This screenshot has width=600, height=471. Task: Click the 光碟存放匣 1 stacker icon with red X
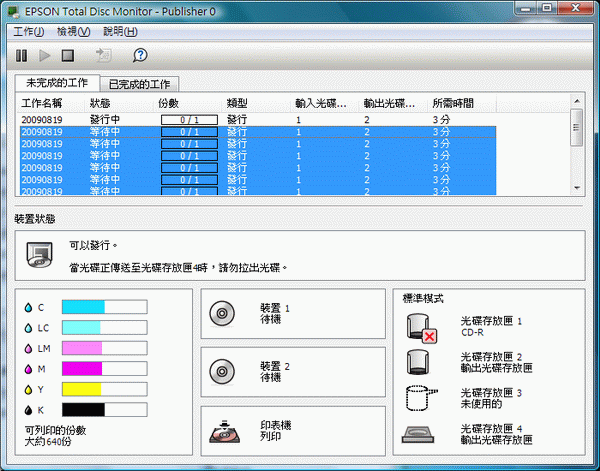click(421, 328)
